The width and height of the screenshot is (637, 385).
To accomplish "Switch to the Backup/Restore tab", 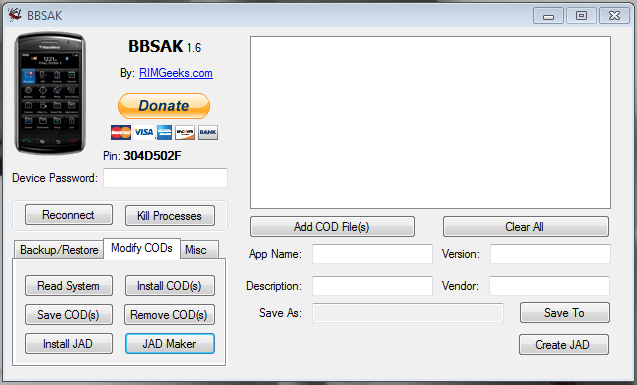I will click(x=59, y=250).
